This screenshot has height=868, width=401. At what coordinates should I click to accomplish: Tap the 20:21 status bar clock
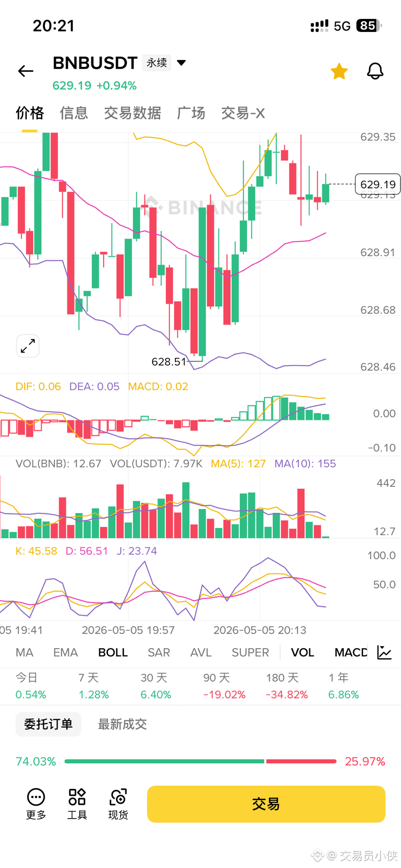(x=54, y=26)
